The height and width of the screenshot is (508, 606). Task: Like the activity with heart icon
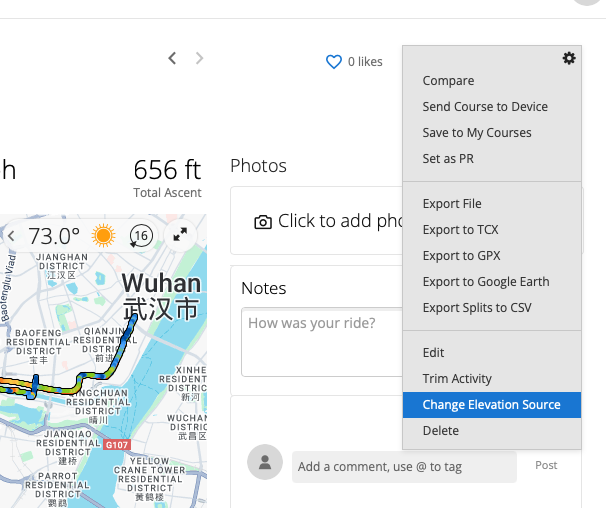point(334,62)
